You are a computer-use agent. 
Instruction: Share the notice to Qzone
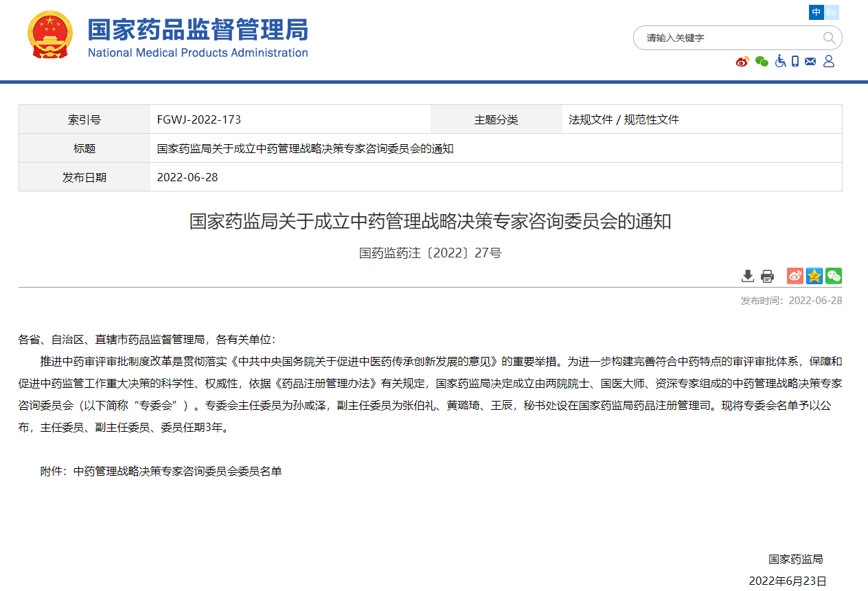[814, 275]
